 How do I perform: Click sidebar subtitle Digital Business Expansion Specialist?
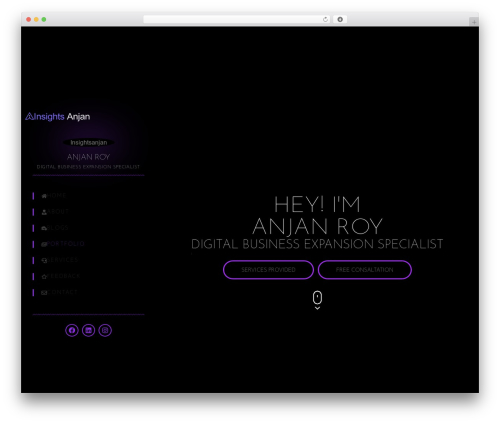click(x=88, y=167)
